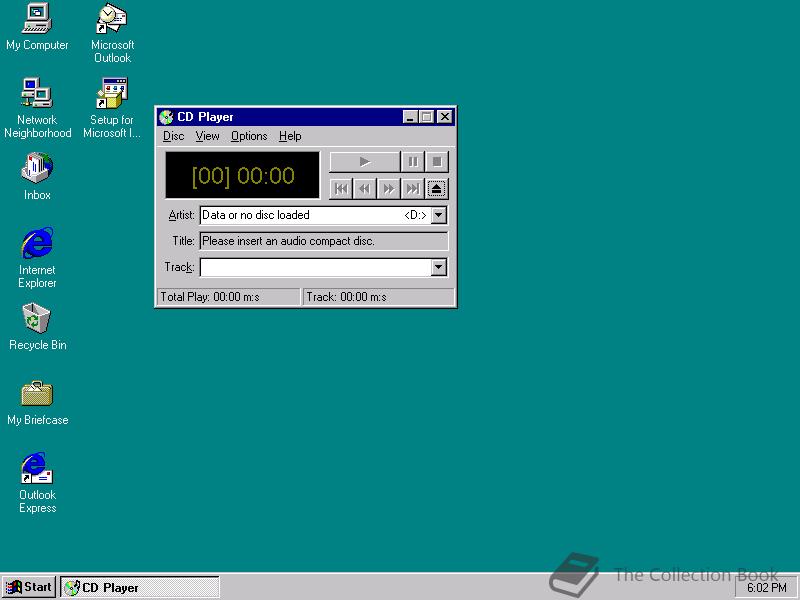
Task: Open the Help menu
Action: click(x=290, y=136)
